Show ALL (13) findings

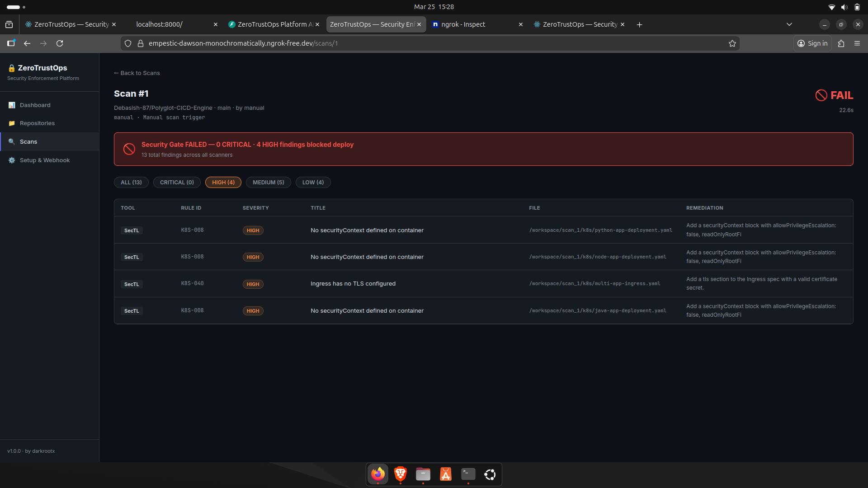(131, 183)
